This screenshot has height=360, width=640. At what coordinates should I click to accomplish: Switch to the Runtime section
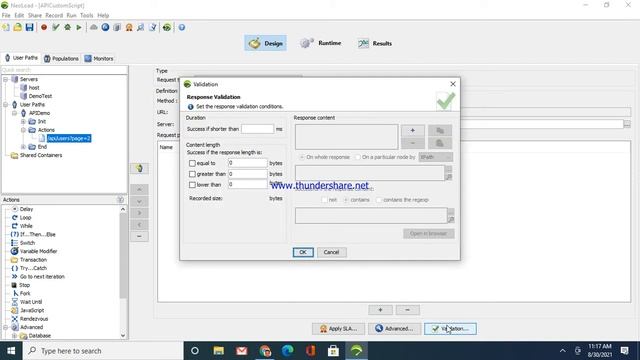tap(320, 43)
